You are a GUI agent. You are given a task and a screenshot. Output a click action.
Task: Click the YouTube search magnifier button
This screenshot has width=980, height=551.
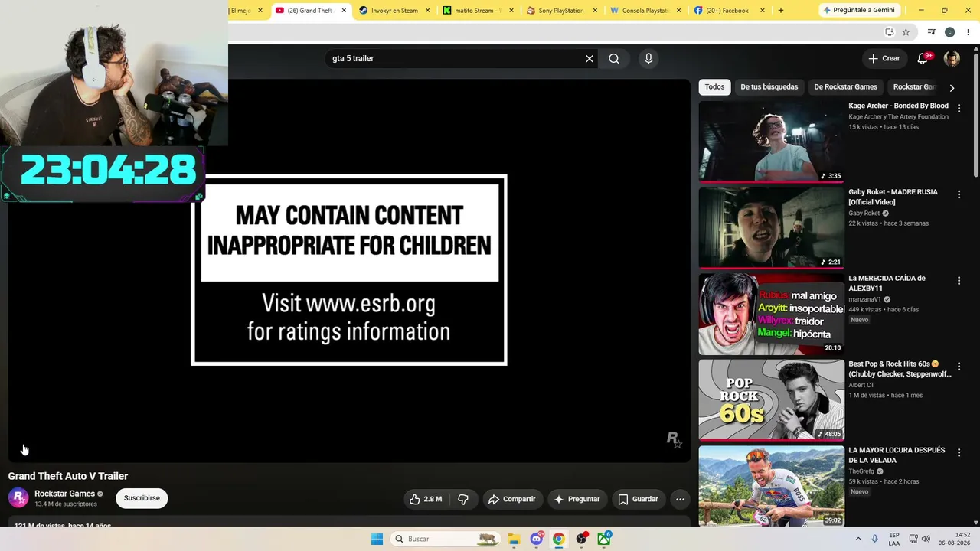(614, 59)
